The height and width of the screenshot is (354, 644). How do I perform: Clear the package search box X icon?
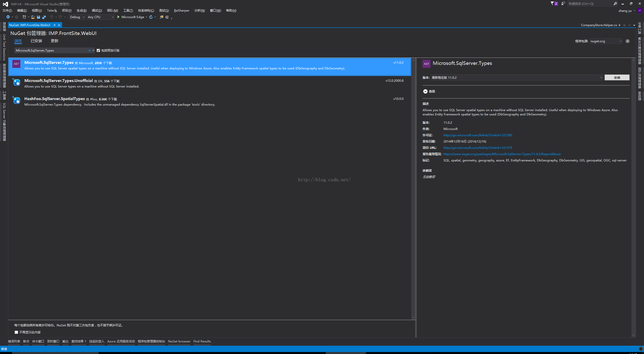(89, 51)
